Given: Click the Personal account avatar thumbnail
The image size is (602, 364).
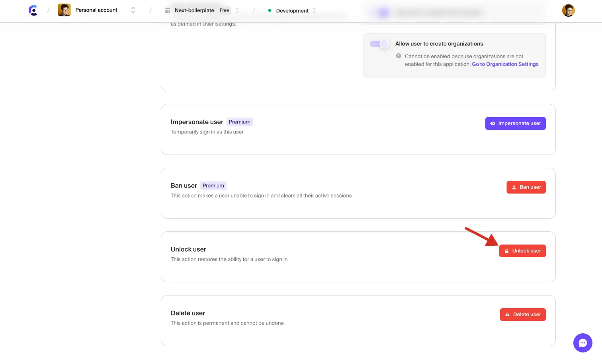Looking at the screenshot, I should pyautogui.click(x=64, y=10).
